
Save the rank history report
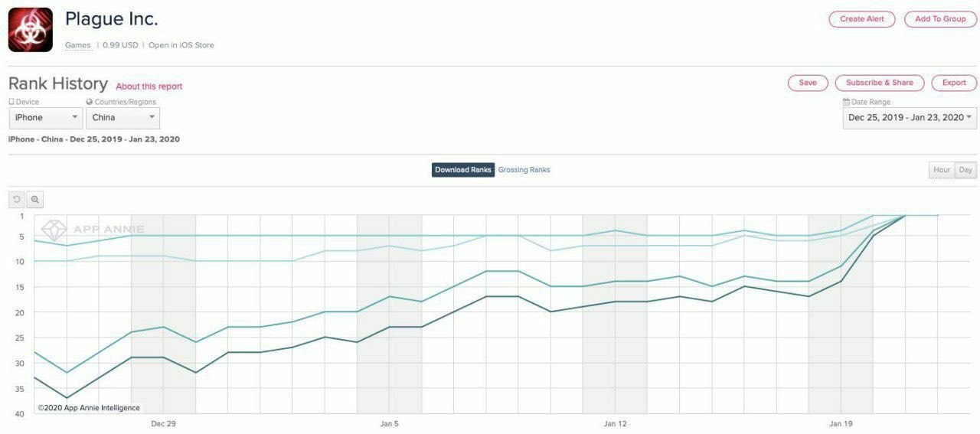click(808, 83)
